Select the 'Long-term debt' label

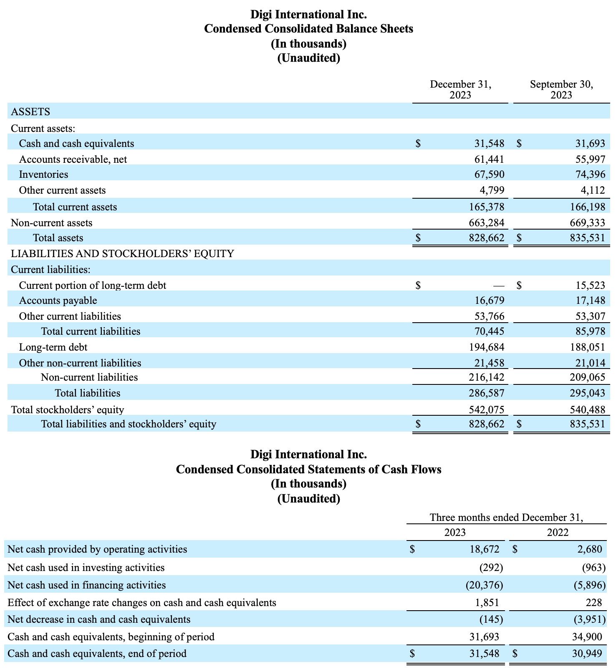click(x=53, y=347)
